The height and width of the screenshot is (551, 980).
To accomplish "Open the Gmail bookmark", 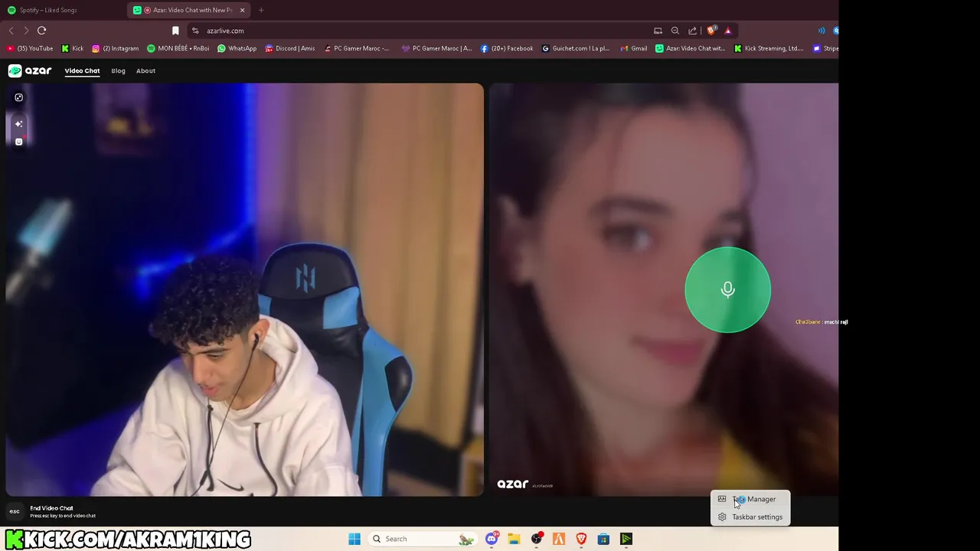I will tap(633, 48).
